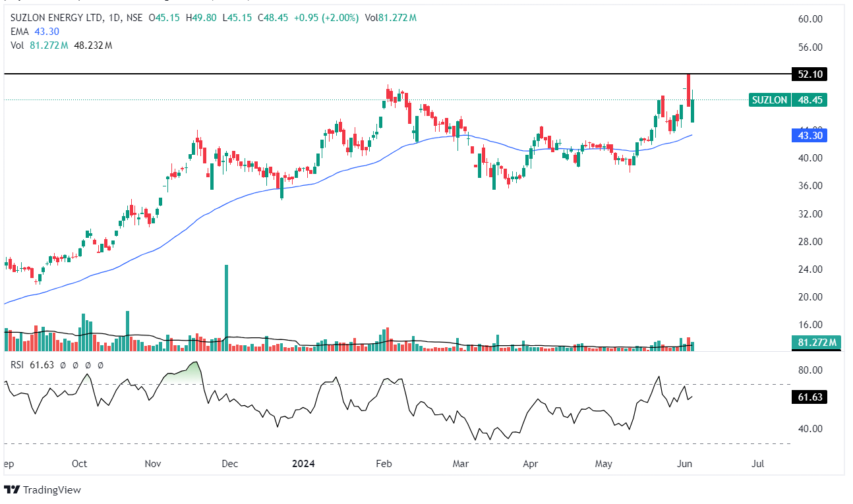Click 60.00 on the price axis
The height and width of the screenshot is (504, 853).
pos(809,19)
